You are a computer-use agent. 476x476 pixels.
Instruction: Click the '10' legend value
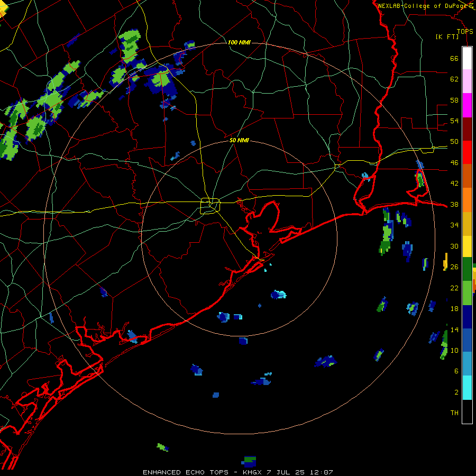pos(454,350)
